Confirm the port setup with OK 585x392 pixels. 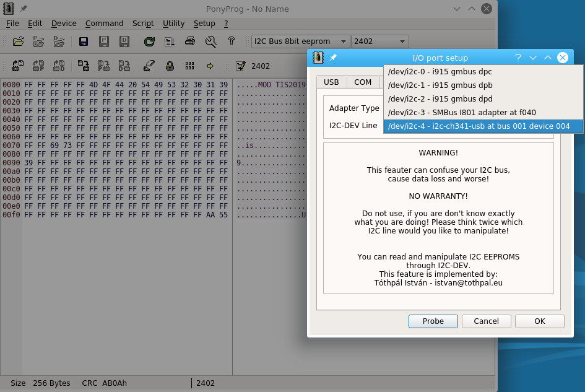(539, 321)
